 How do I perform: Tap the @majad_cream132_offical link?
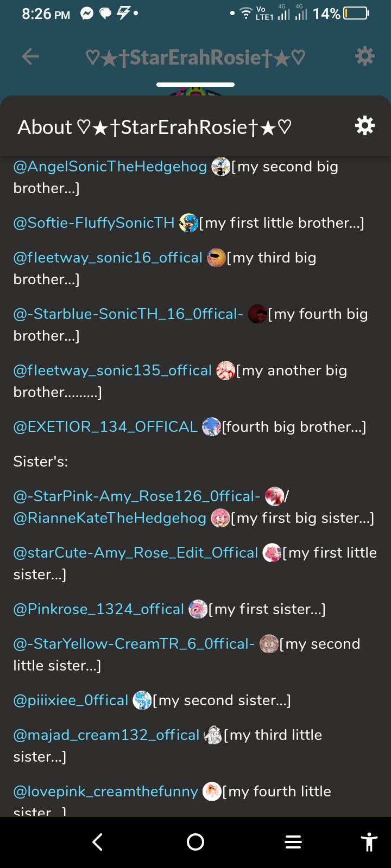tap(106, 735)
